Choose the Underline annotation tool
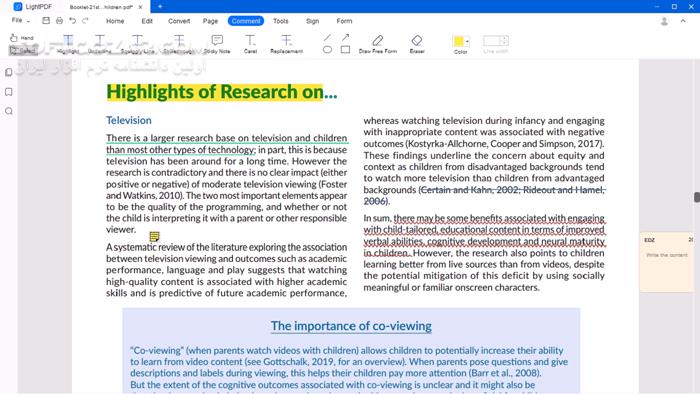Image resolution: width=700 pixels, height=394 pixels. 100,44
